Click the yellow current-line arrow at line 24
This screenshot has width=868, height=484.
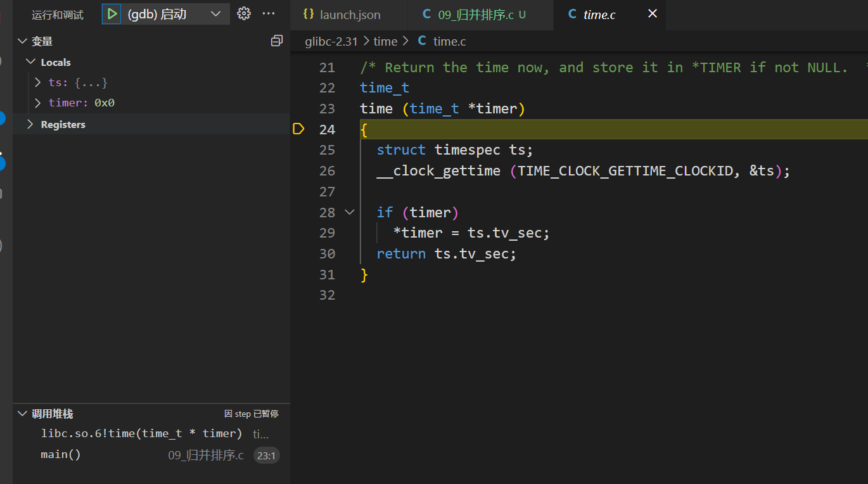298,129
